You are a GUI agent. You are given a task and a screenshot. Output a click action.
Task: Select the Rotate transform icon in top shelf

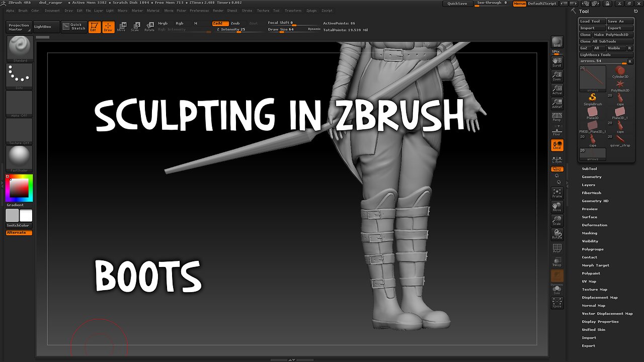click(149, 27)
